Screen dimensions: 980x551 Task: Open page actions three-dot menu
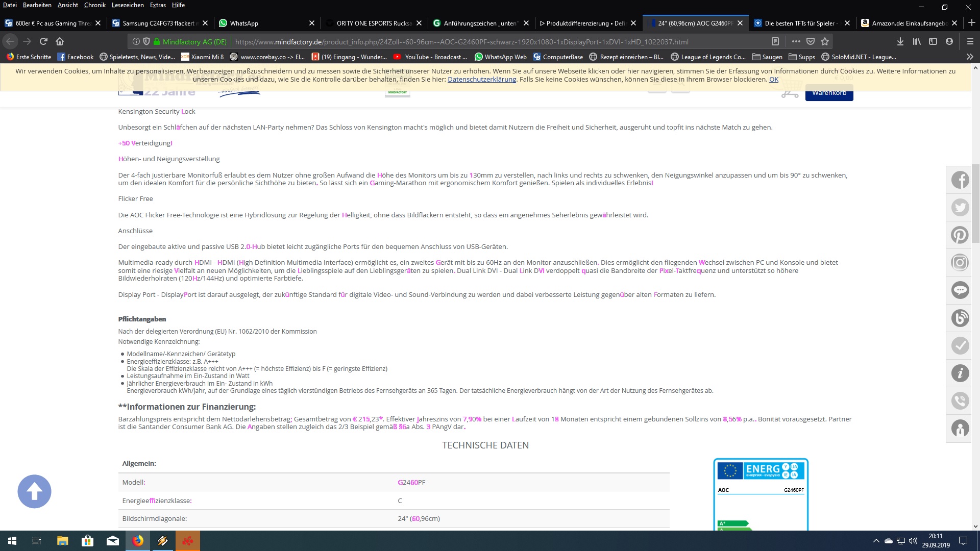pos(796,41)
